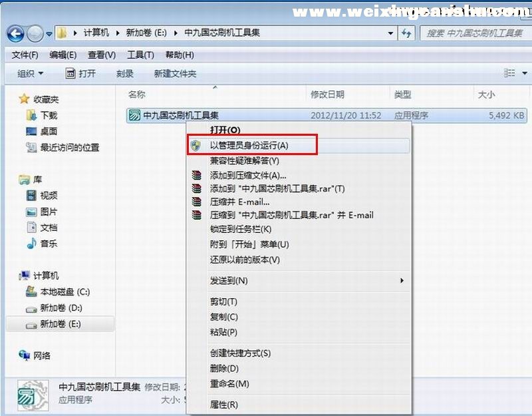Viewport: 532px width, 416px height.
Task: Open the view options dropdown arrow
Action: (x=516, y=73)
